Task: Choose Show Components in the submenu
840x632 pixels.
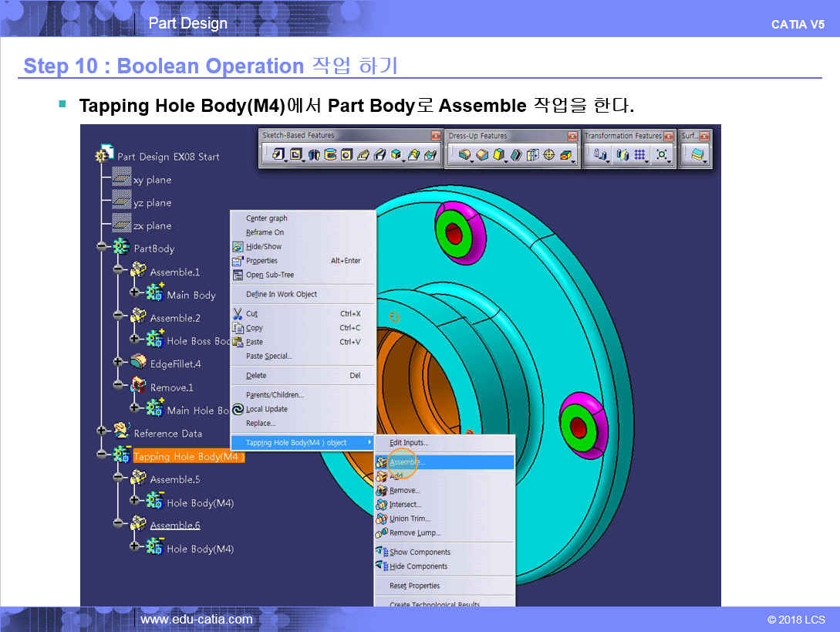Action: pyautogui.click(x=420, y=553)
